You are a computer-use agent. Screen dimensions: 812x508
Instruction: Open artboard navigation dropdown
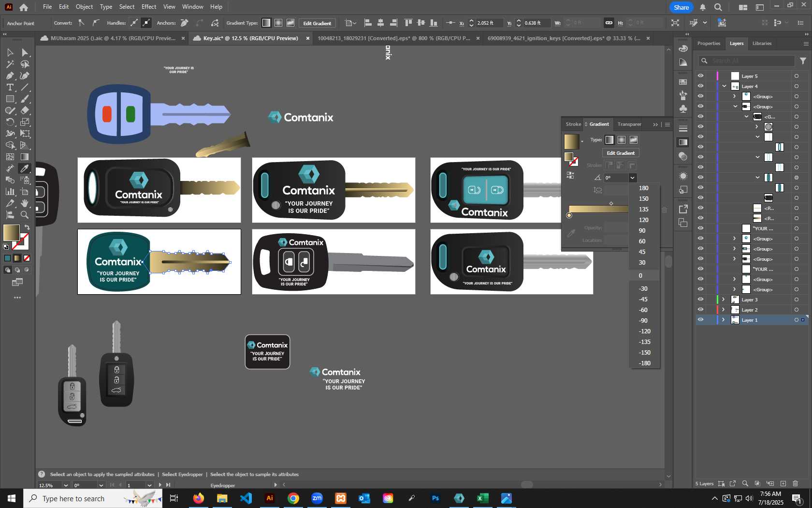(x=149, y=485)
